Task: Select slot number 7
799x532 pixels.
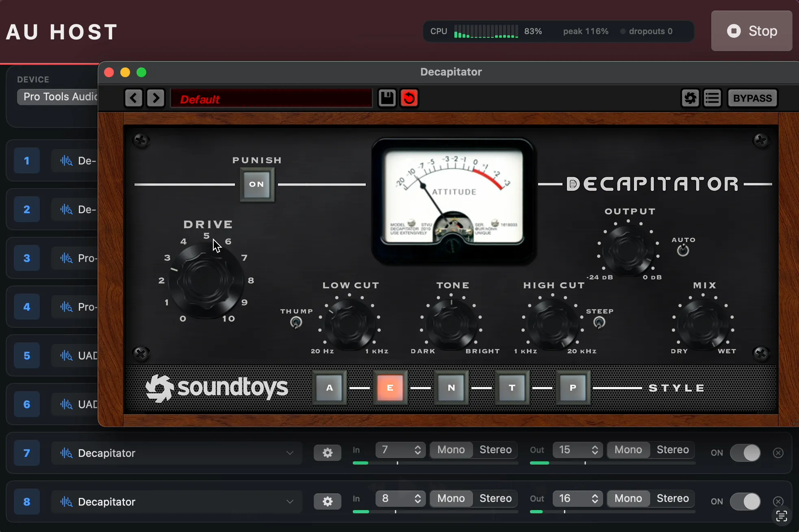Action: (27, 453)
